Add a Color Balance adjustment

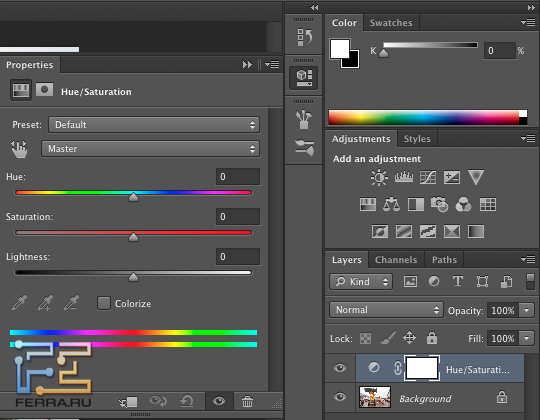[x=391, y=204]
